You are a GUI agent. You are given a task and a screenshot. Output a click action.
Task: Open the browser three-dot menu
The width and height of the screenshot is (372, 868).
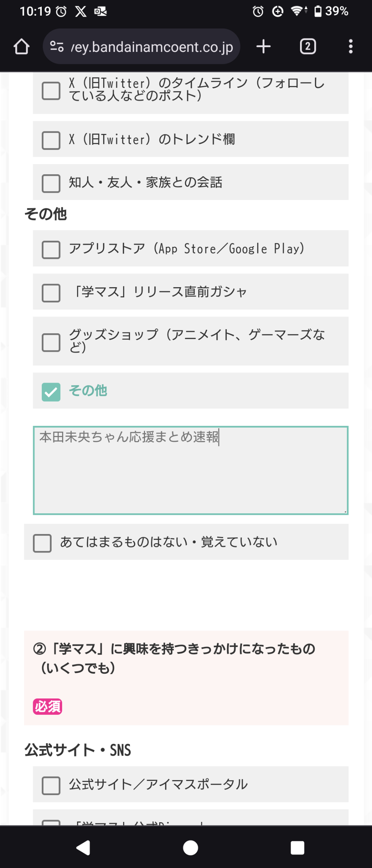(x=351, y=46)
